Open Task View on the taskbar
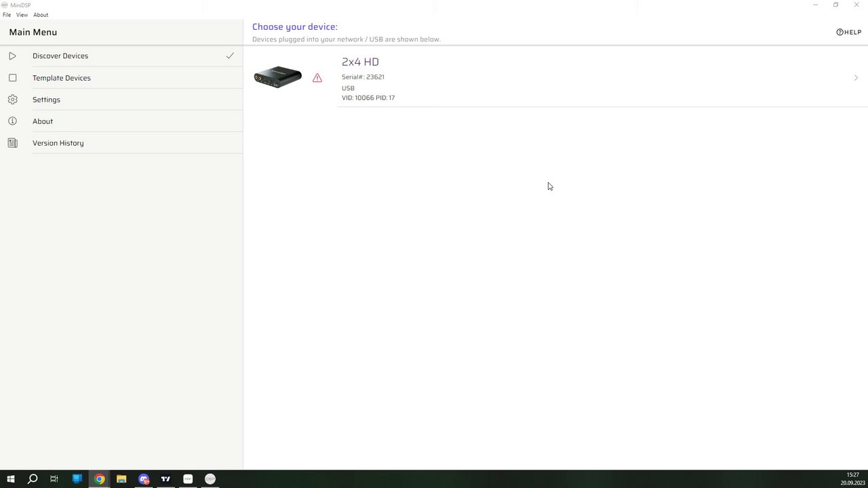868x488 pixels. pyautogui.click(x=54, y=479)
